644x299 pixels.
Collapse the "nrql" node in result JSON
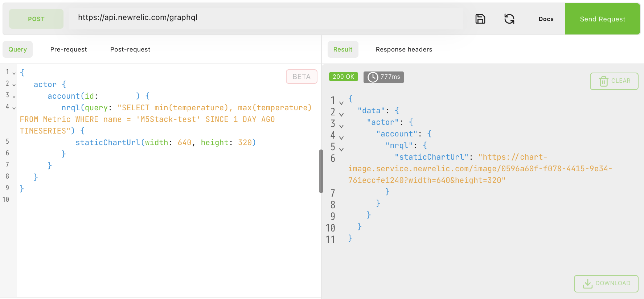(x=341, y=149)
